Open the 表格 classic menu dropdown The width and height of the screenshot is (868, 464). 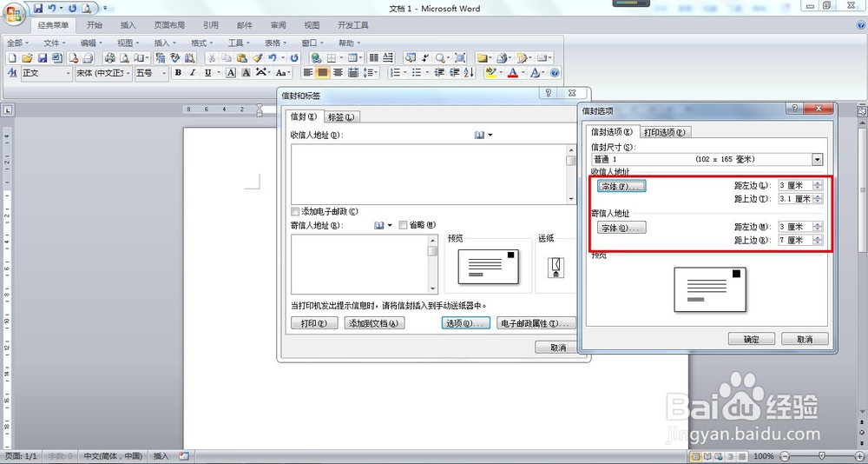pyautogui.click(x=276, y=43)
